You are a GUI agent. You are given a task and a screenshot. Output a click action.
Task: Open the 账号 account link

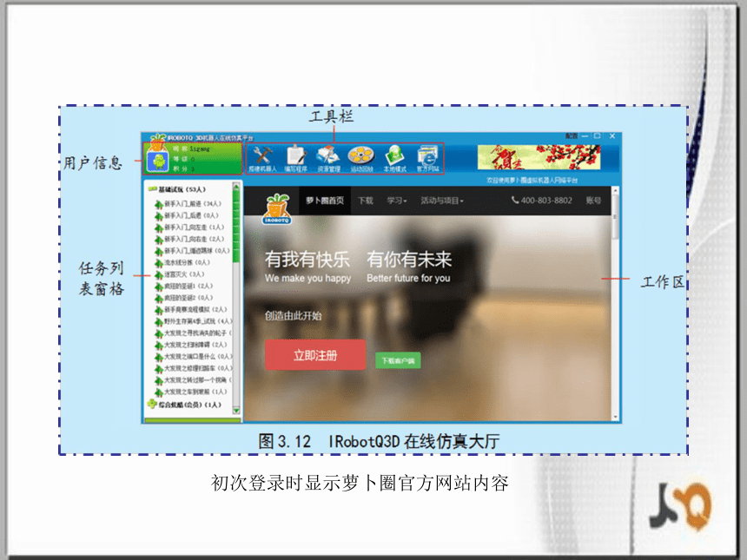[x=593, y=201]
